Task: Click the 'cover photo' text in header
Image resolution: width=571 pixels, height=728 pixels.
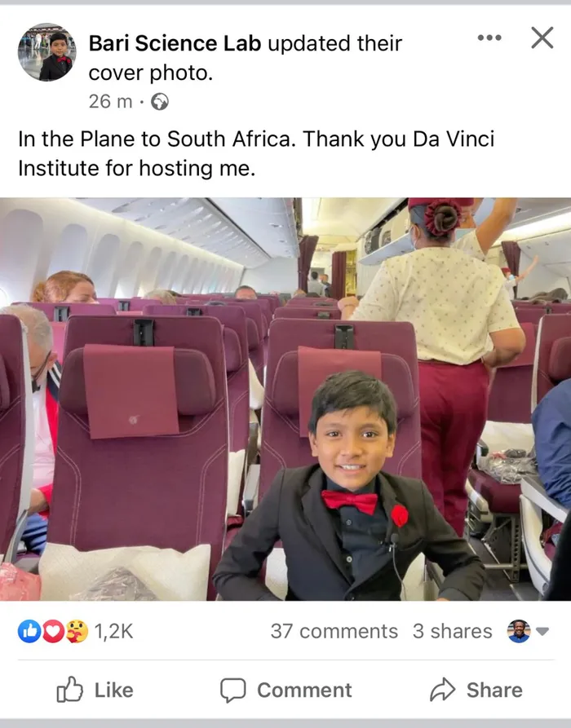Action: tap(150, 73)
